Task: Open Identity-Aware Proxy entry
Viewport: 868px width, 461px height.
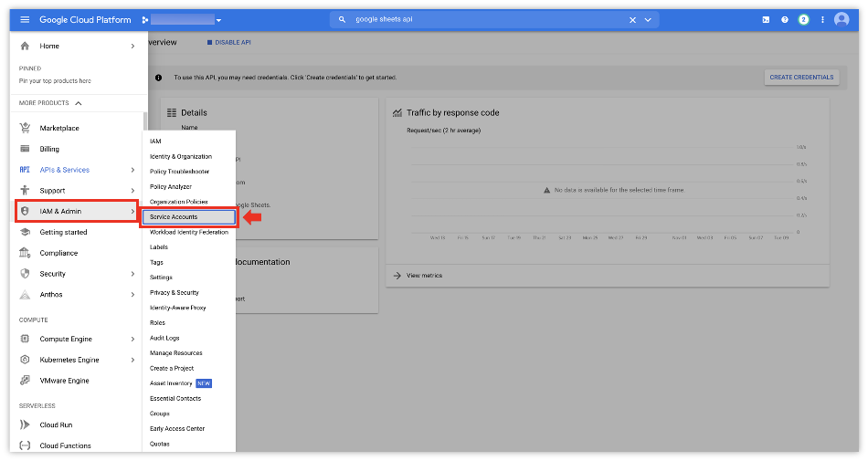Action: 177,308
